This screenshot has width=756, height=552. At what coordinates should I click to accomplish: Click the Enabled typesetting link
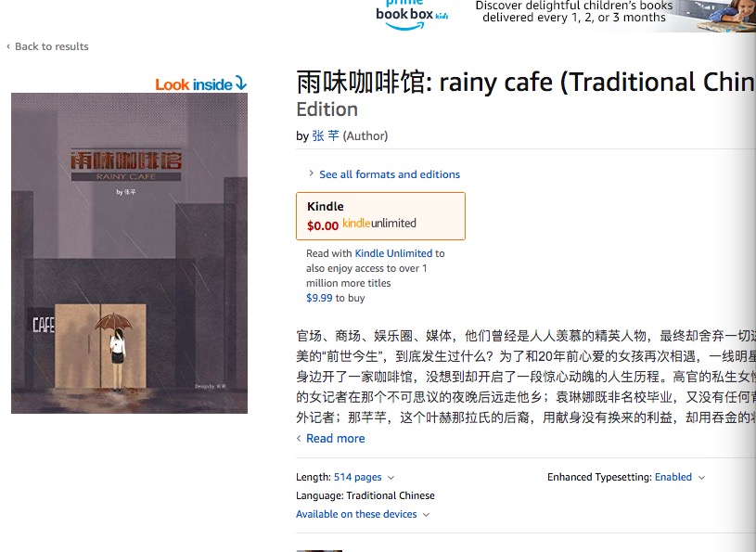[673, 477]
